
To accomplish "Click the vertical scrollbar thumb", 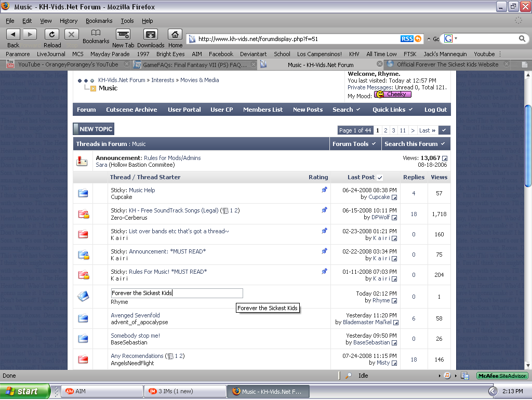I will coord(528,146).
